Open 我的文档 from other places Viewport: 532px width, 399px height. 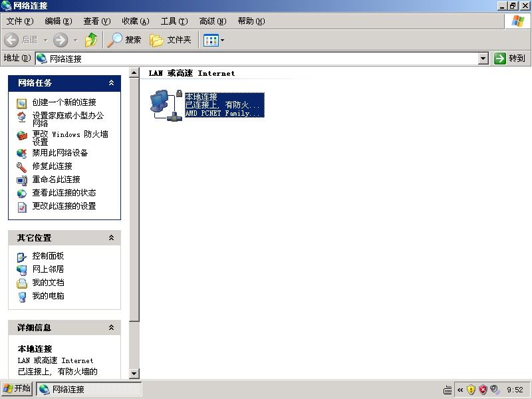48,282
